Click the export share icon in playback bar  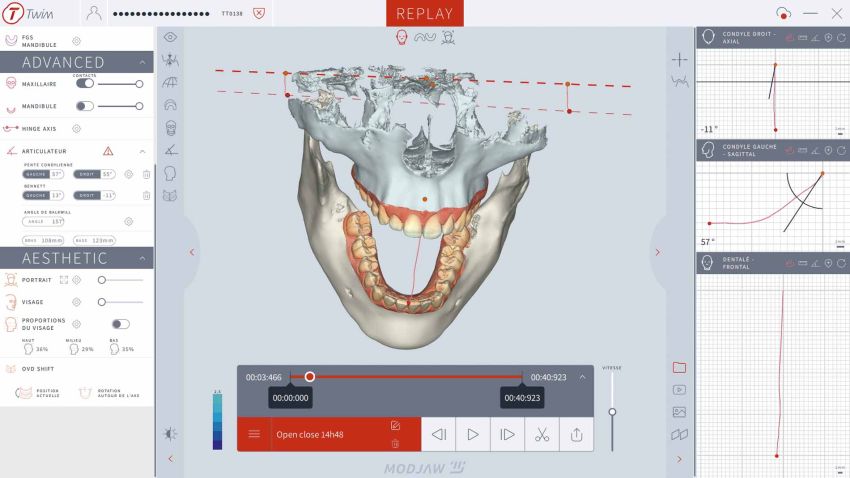point(576,434)
